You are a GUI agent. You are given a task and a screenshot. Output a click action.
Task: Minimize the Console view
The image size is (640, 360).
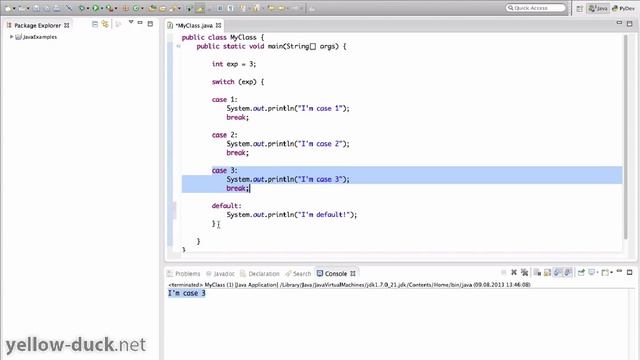(619, 271)
